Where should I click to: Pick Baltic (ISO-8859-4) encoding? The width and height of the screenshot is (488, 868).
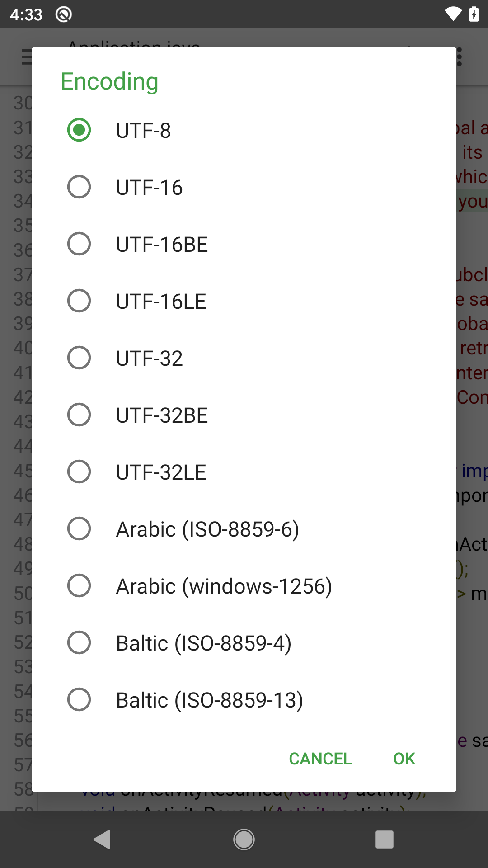79,643
